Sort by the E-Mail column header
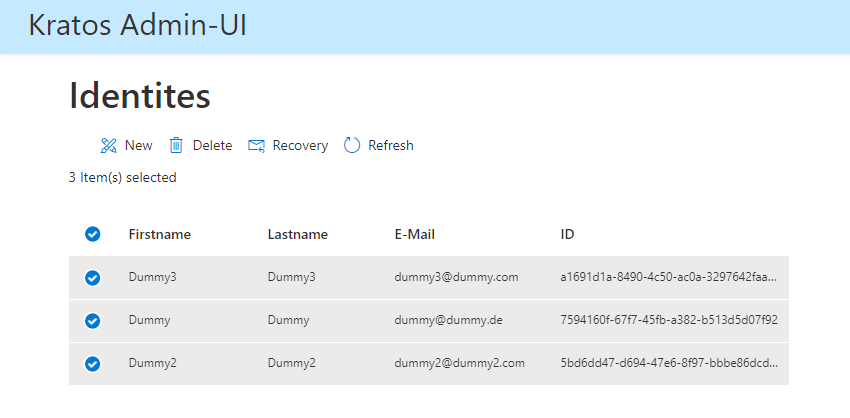The height and width of the screenshot is (418, 850). pos(415,234)
